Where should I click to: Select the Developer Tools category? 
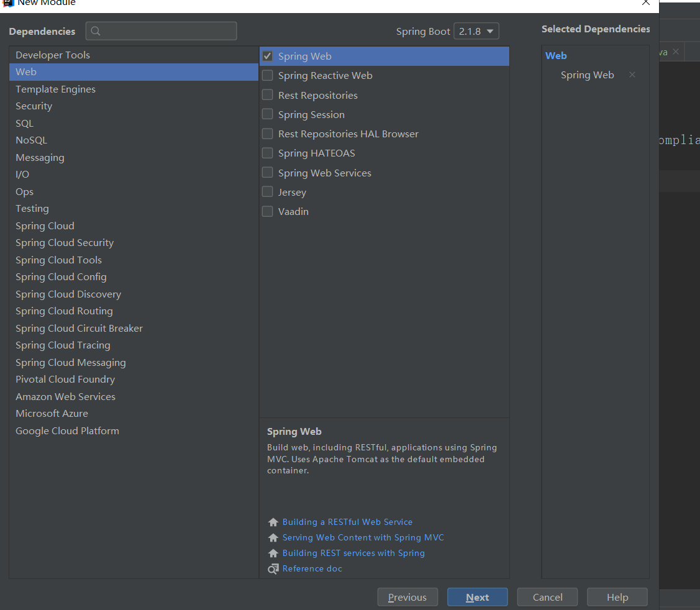coord(134,55)
